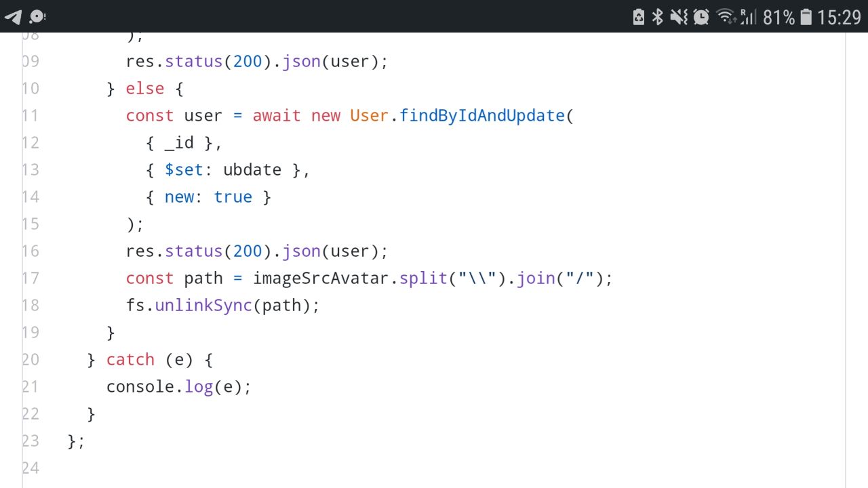Image resolution: width=868 pixels, height=488 pixels.
Task: Tap the battery saver status icon
Action: 638,17
